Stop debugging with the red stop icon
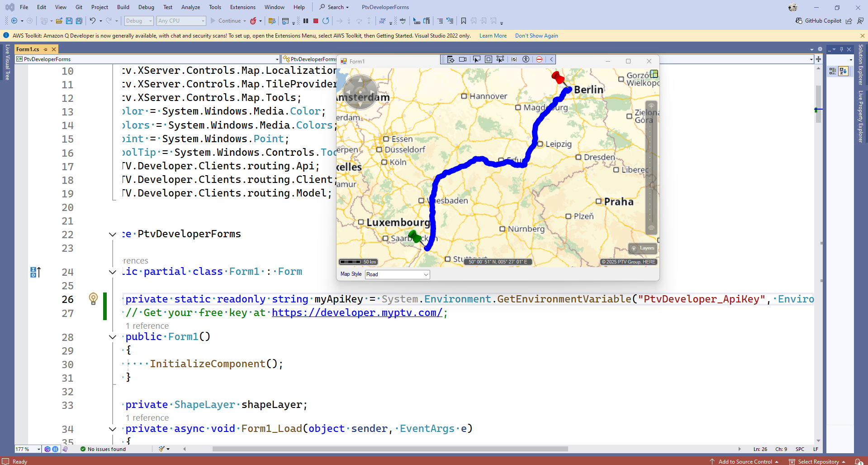Image resolution: width=868 pixels, height=465 pixels. (x=316, y=21)
